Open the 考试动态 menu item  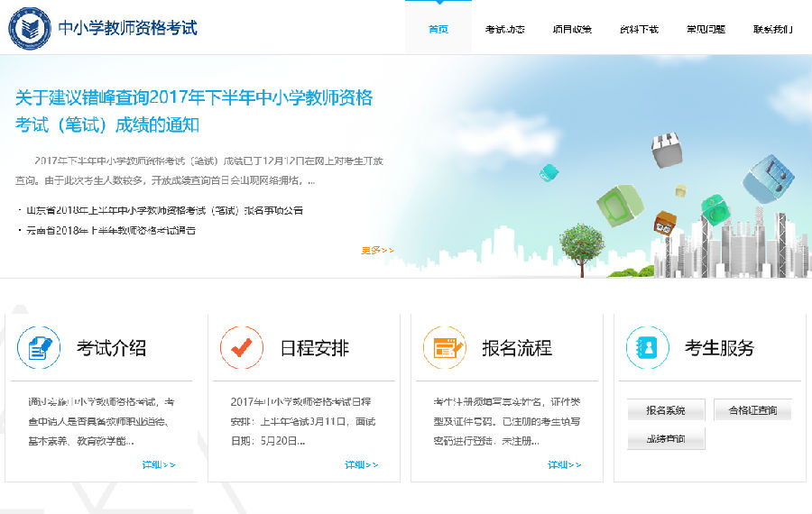pyautogui.click(x=504, y=29)
